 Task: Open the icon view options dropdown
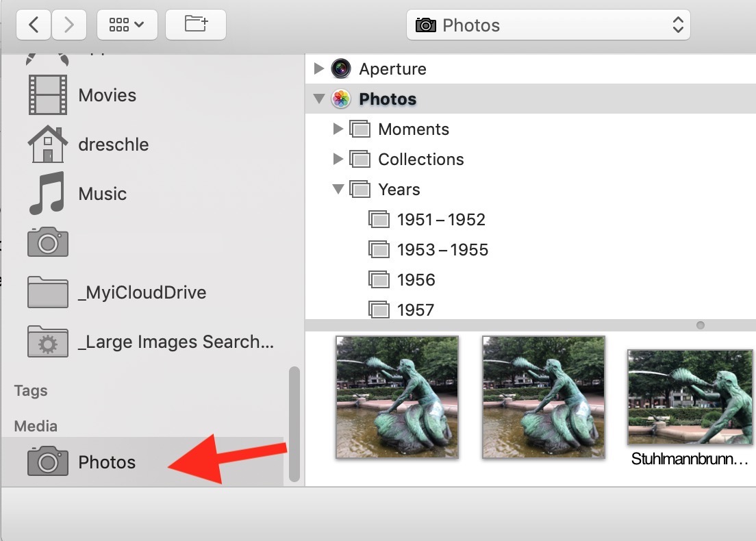pyautogui.click(x=127, y=25)
